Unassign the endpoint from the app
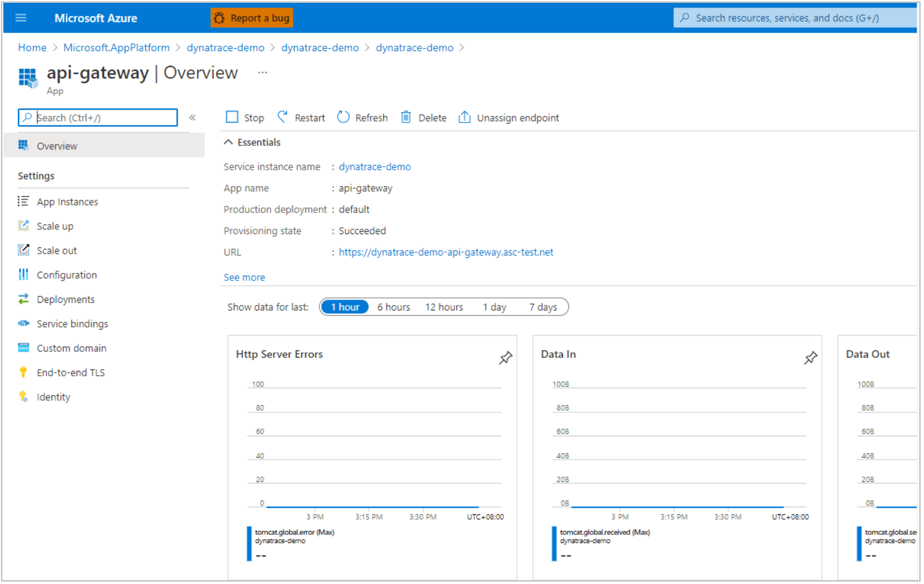924x584 pixels. point(465,117)
